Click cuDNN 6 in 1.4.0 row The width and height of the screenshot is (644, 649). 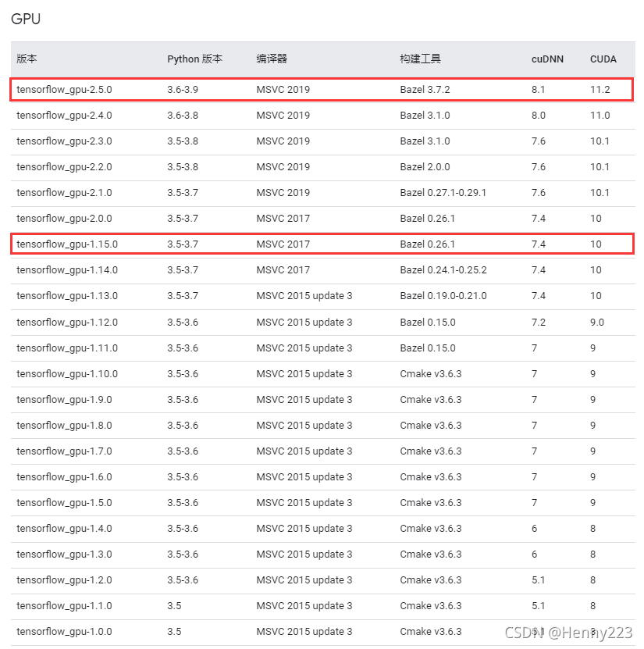535,529
